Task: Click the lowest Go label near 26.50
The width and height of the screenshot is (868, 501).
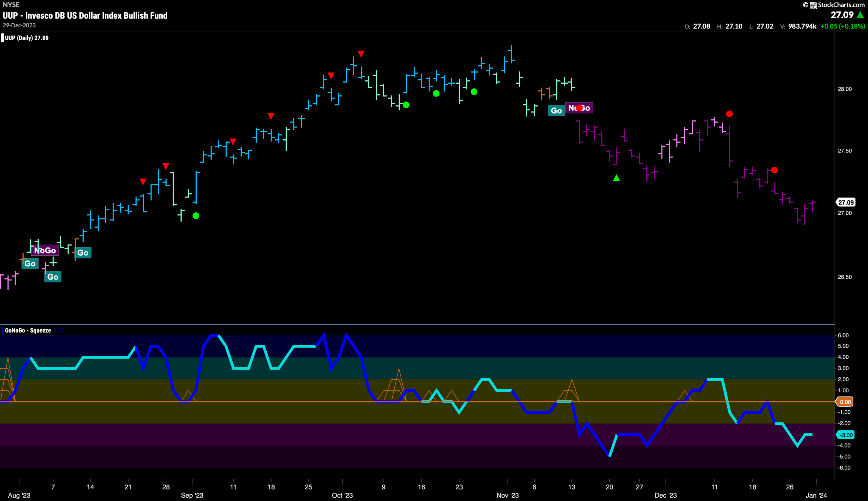Action: [x=53, y=277]
